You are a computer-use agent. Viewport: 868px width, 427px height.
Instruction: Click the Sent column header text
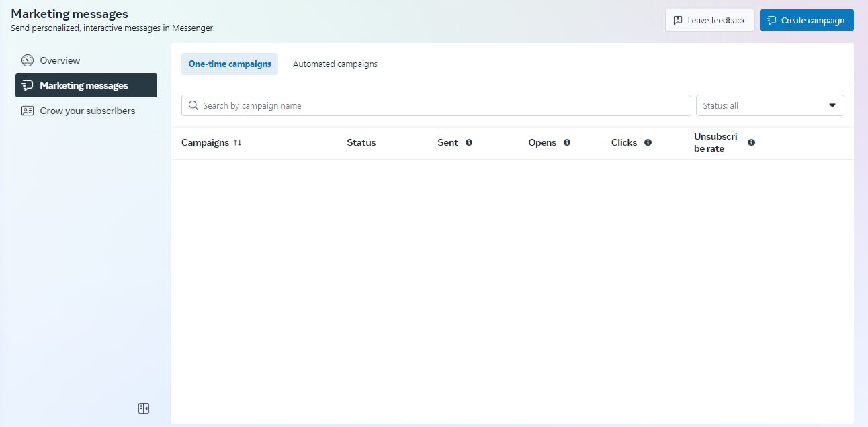pyautogui.click(x=447, y=142)
